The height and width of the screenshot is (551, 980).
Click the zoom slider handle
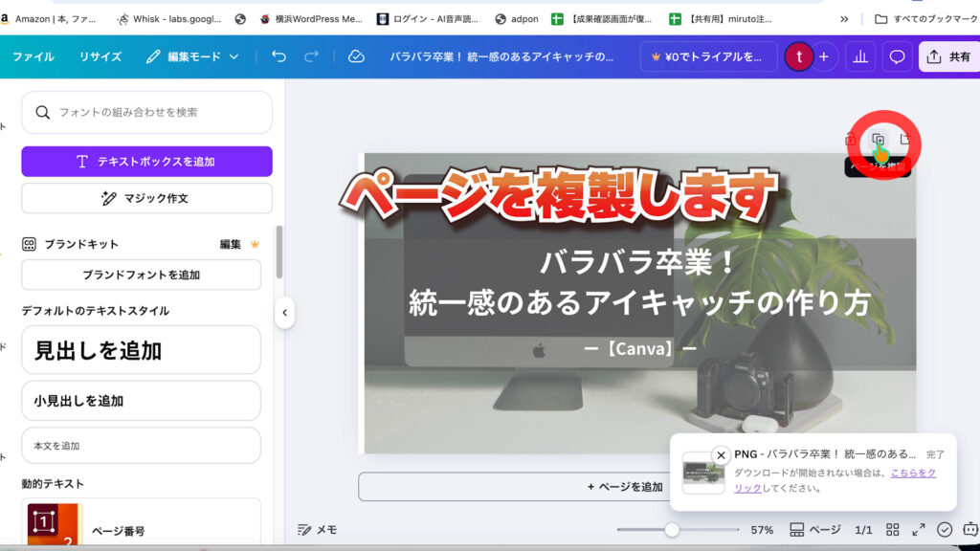click(x=672, y=530)
